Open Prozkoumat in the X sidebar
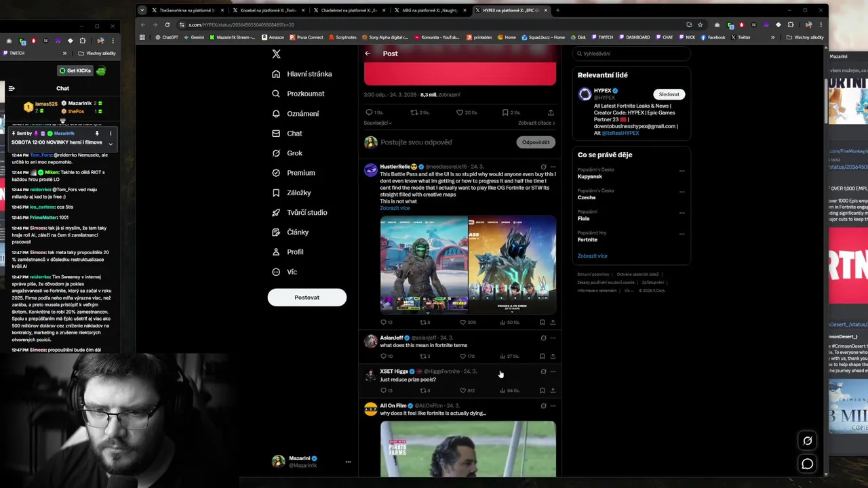The height and width of the screenshot is (488, 868). (x=298, y=94)
